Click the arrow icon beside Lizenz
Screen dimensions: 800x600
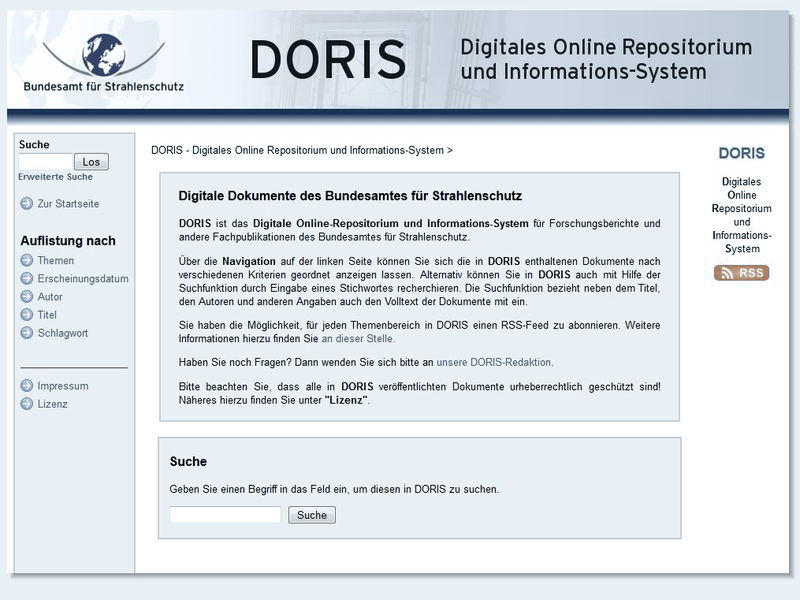[x=27, y=404]
